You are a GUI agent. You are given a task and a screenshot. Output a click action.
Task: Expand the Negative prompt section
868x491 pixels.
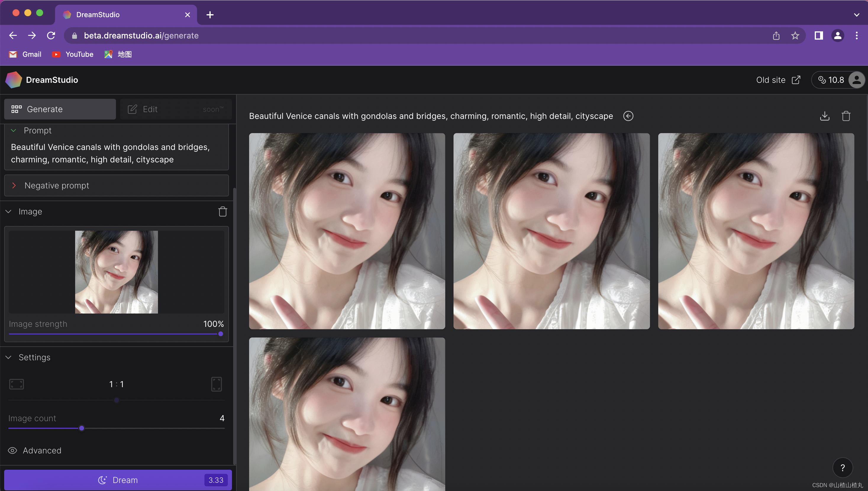click(x=14, y=185)
